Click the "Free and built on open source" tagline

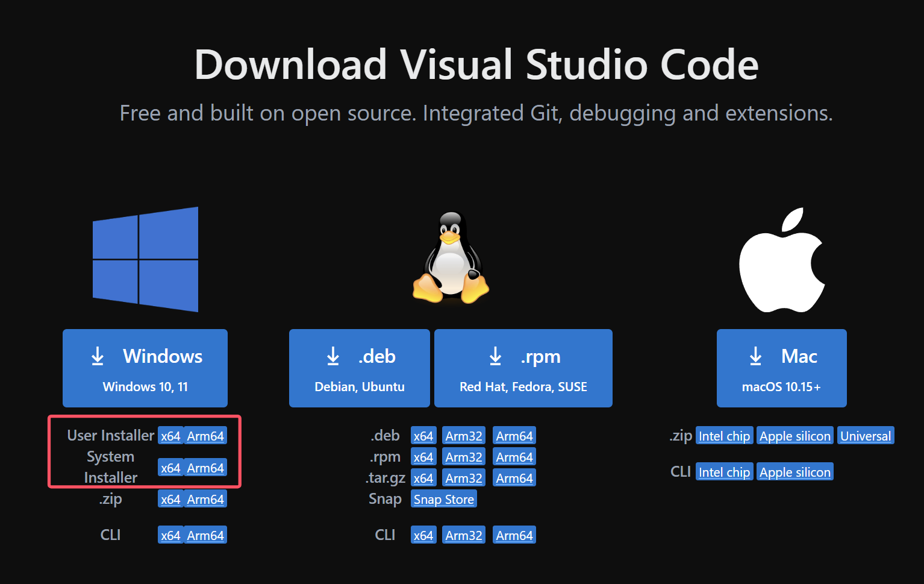476,113
